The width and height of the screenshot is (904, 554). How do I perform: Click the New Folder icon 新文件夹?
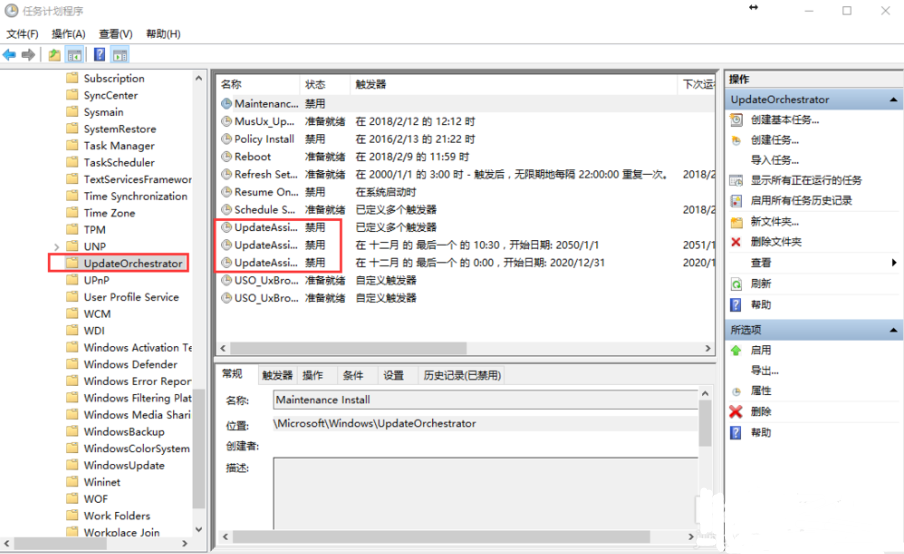[736, 221]
